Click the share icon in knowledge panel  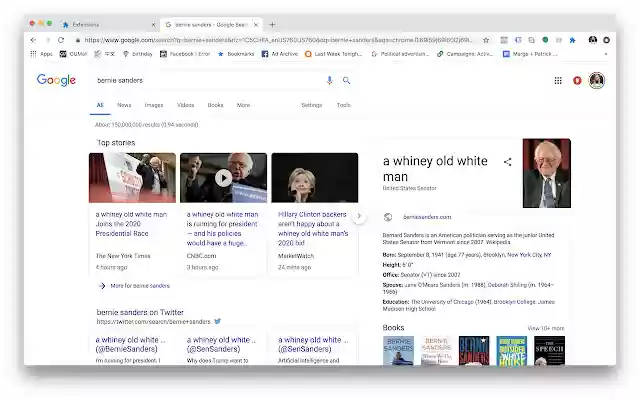507,162
